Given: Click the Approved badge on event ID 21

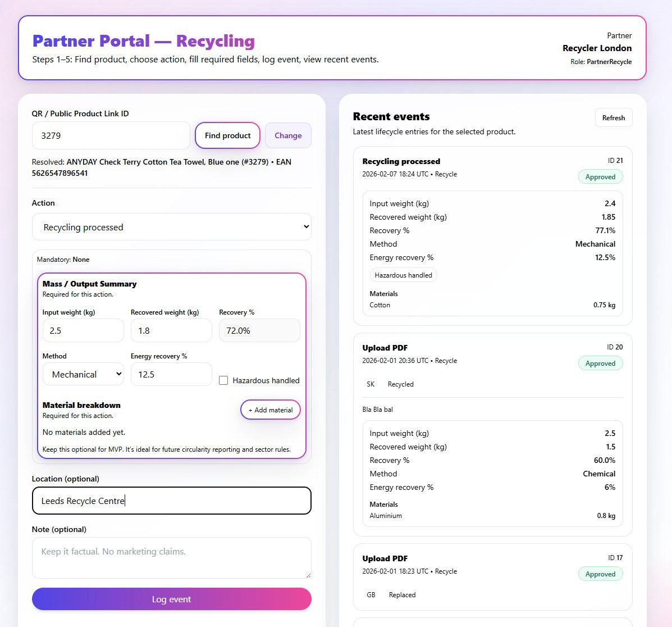Looking at the screenshot, I should pyautogui.click(x=600, y=176).
